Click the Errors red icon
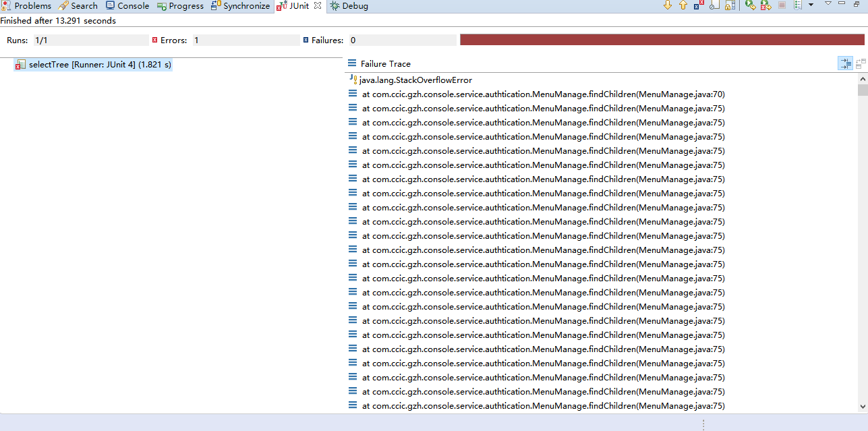Image resolution: width=868 pixels, height=431 pixels. click(155, 40)
